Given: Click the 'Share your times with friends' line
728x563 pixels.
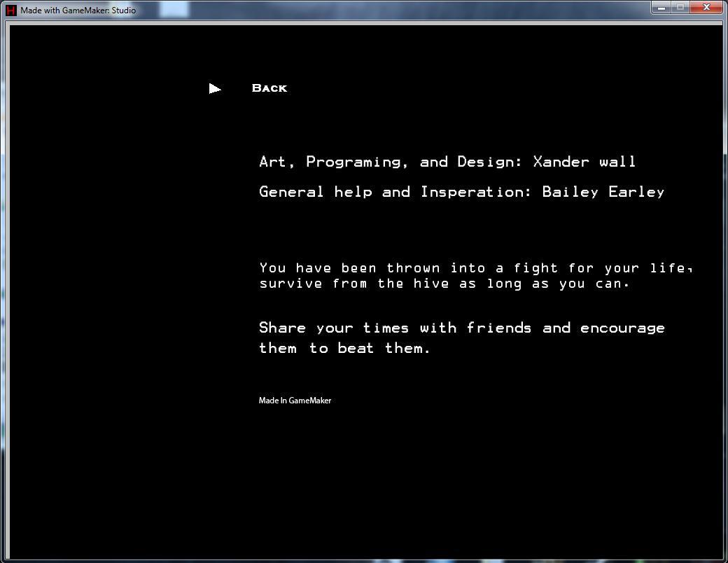Looking at the screenshot, I should [x=461, y=328].
